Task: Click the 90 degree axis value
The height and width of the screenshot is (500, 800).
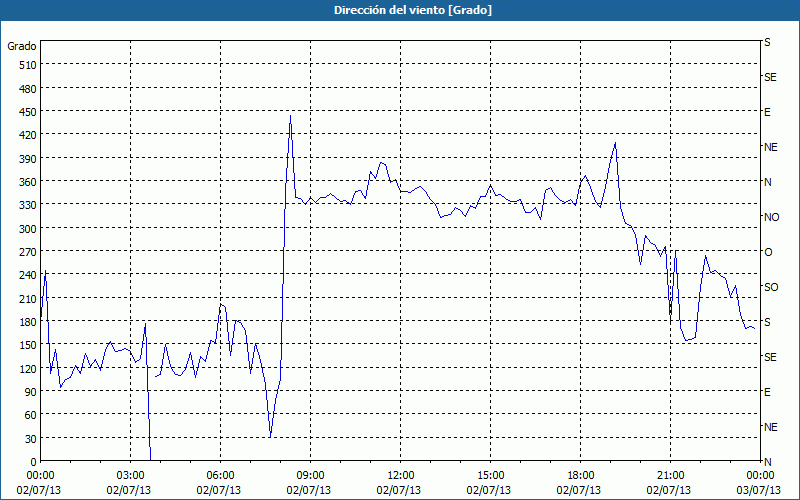Action: 31,392
